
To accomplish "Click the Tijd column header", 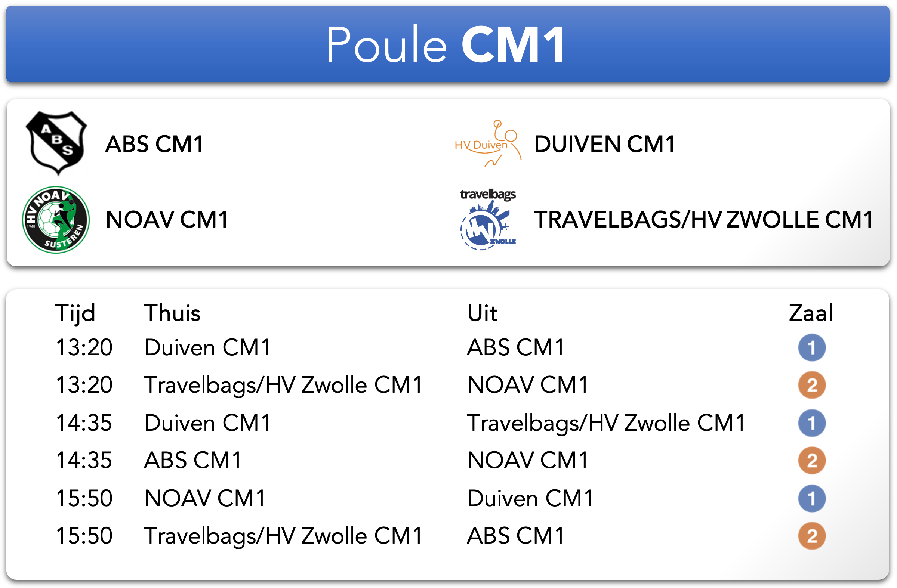I will pyautogui.click(x=75, y=313).
